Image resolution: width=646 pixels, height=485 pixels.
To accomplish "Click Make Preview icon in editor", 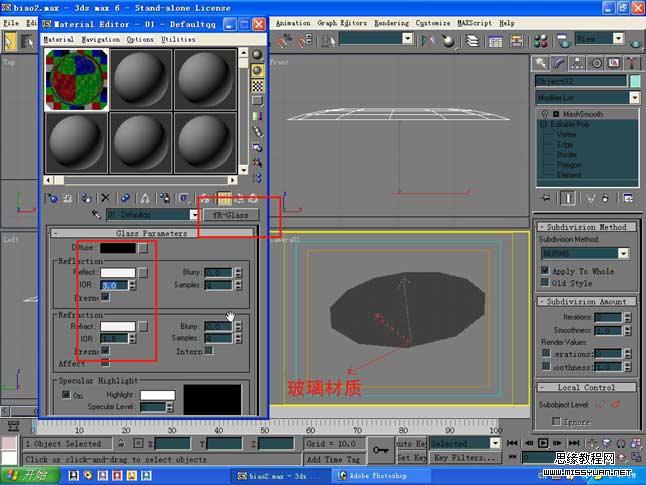I will click(x=257, y=132).
